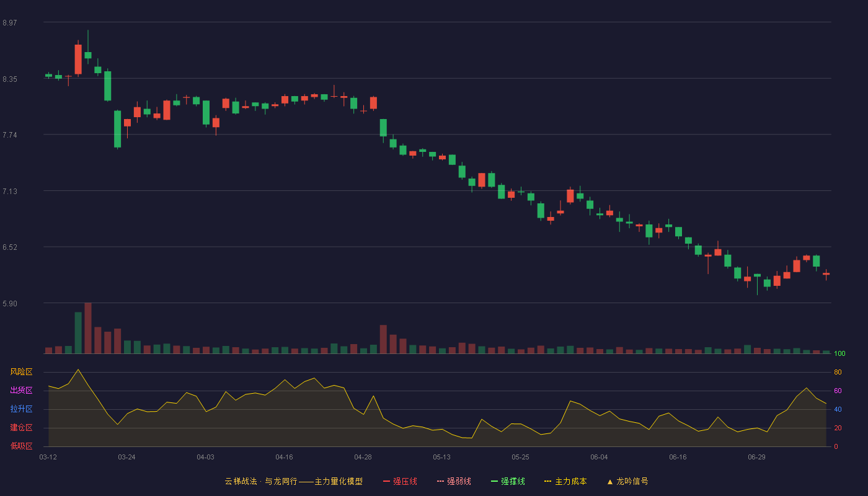Click the 出货区 zone label
The height and width of the screenshot is (496, 868).
[22, 391]
